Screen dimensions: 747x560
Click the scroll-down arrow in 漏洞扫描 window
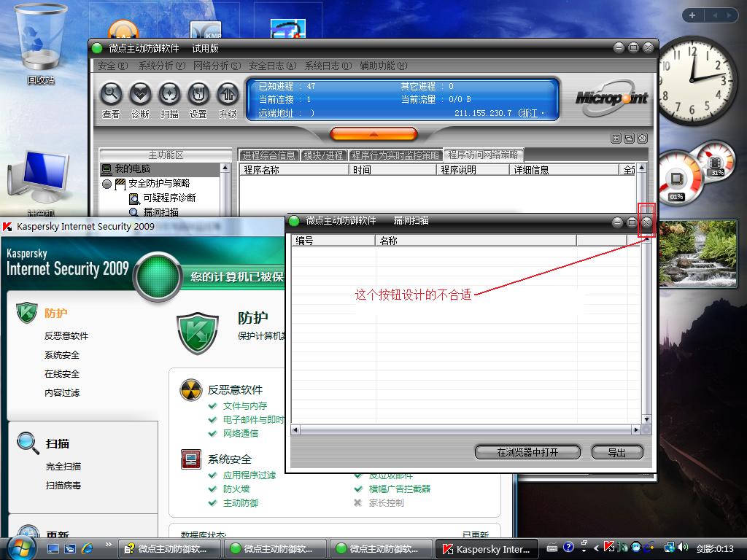point(646,419)
